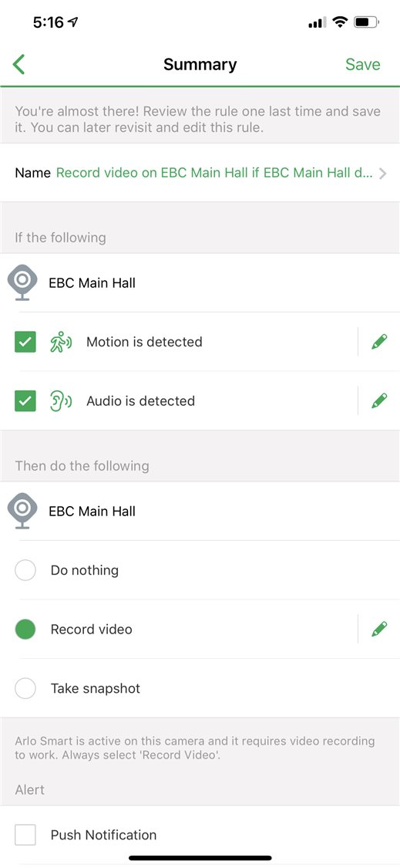
Task: Select Record video radio option
Action: [25, 630]
